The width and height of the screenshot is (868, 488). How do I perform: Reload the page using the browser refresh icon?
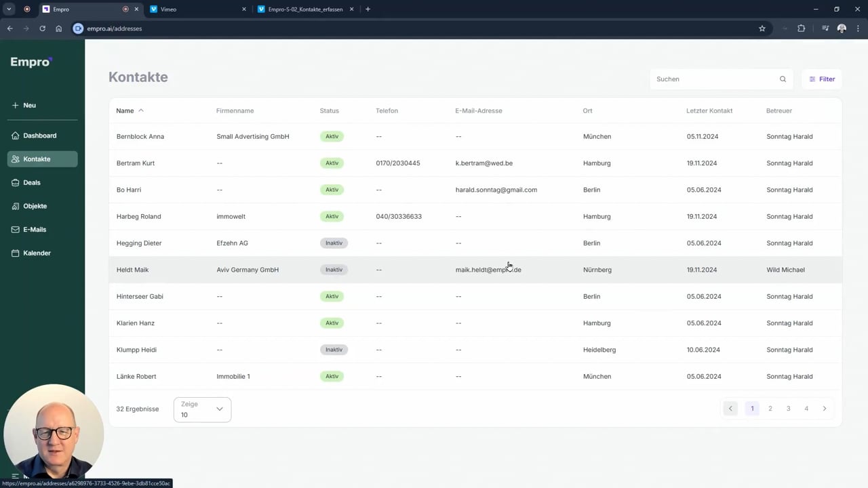42,28
